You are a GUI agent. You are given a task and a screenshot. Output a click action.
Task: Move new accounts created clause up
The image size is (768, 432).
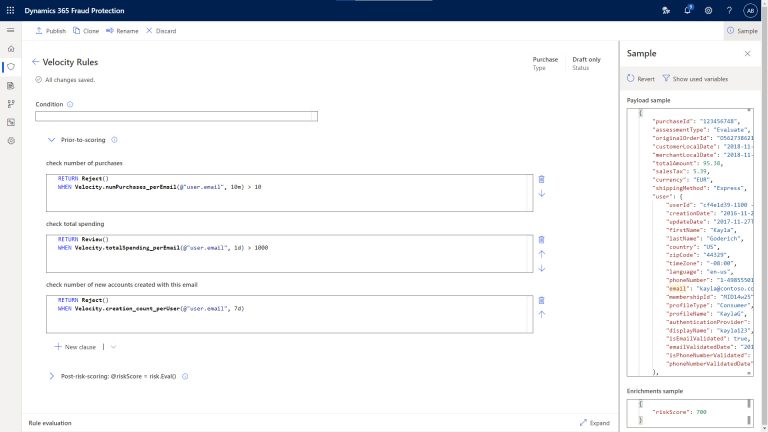coord(541,314)
